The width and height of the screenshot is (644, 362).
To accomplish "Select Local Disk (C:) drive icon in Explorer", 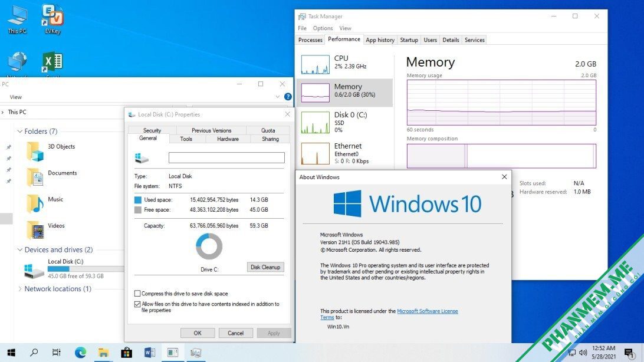I will tap(34, 271).
